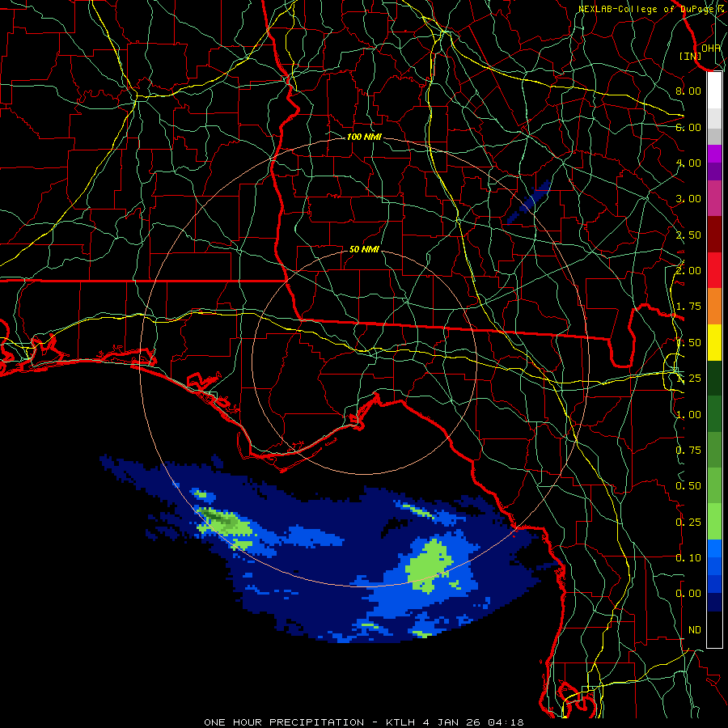Click the "[IN]" units label
This screenshot has width=728, height=728.
[x=691, y=56]
